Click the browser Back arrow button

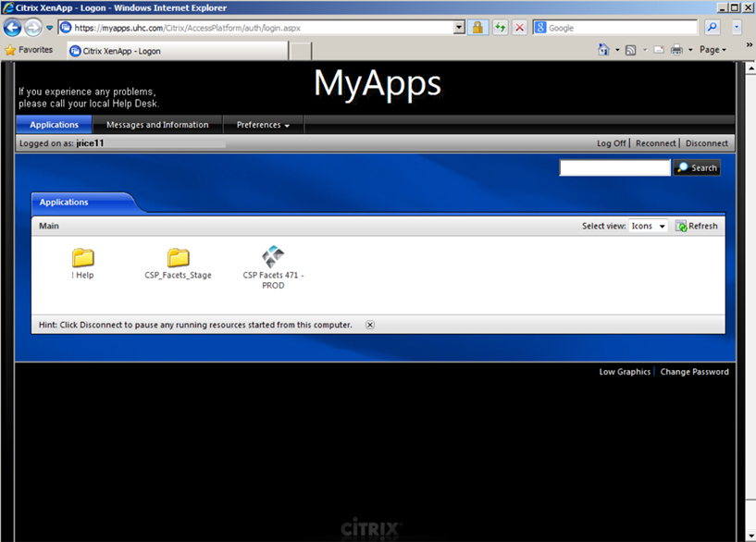13,28
